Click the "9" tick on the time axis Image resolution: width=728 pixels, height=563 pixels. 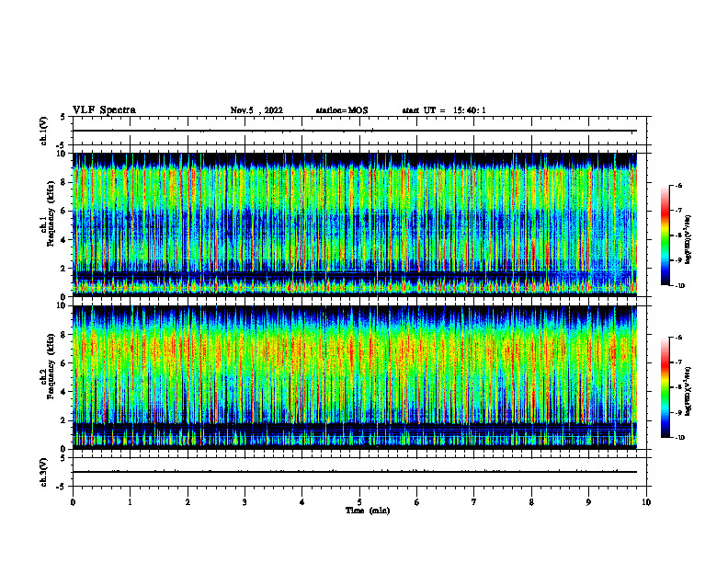tap(588, 502)
